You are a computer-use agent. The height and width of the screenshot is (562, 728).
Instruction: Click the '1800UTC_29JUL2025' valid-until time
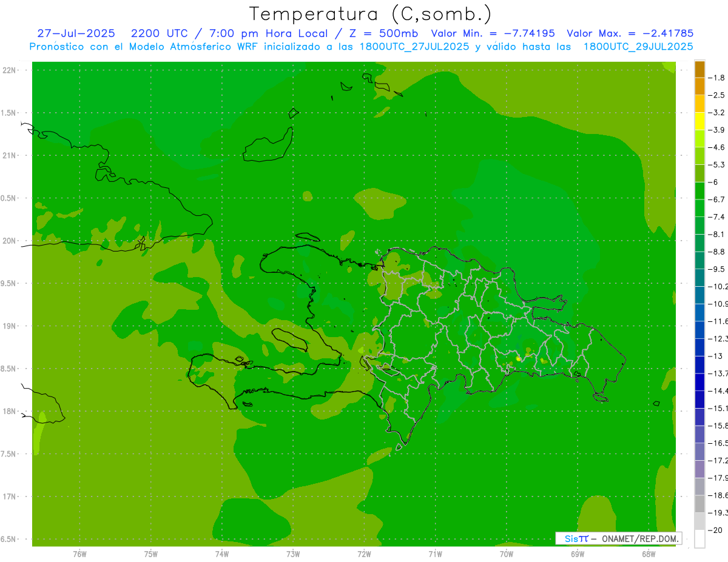pos(638,47)
